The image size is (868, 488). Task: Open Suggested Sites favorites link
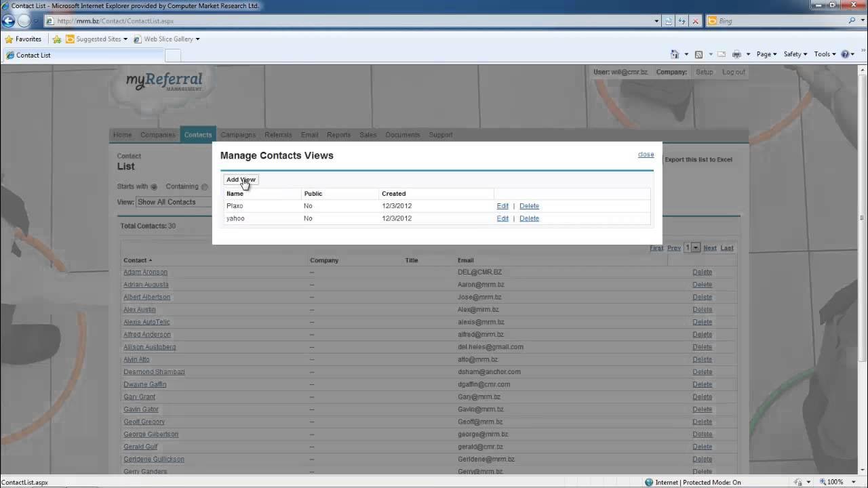click(96, 39)
